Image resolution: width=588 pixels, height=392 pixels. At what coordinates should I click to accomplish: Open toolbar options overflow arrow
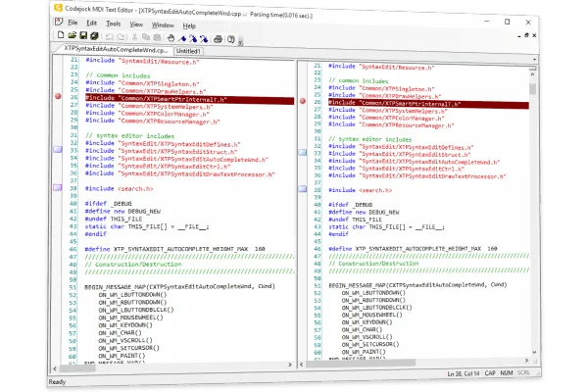pyautogui.click(x=240, y=42)
